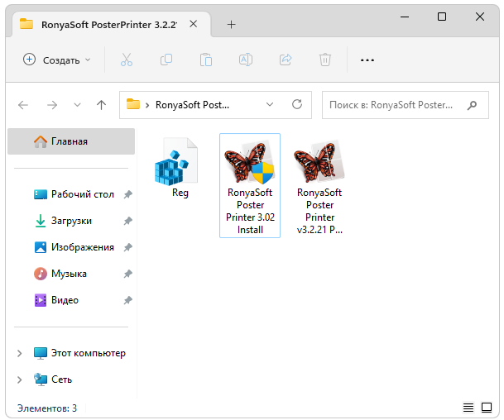Open Загрузки folder in sidebar
Image resolution: width=504 pixels, height=420 pixels.
[x=71, y=221]
